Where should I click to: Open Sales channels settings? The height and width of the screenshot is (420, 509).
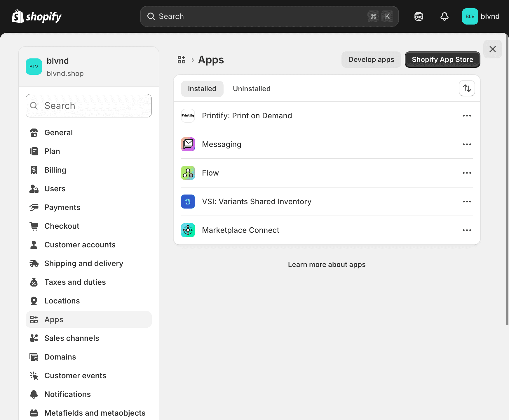pos(89,338)
